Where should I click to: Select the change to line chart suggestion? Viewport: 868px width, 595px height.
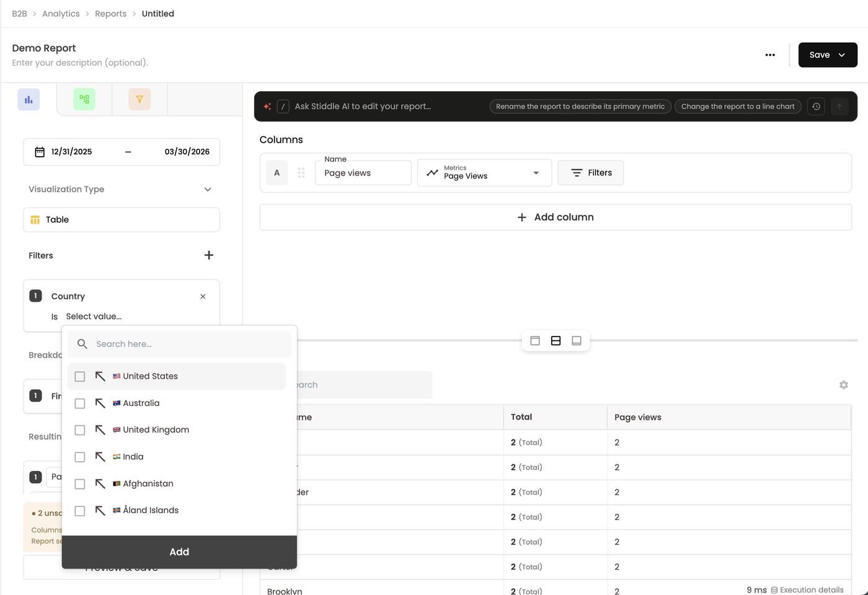point(738,107)
